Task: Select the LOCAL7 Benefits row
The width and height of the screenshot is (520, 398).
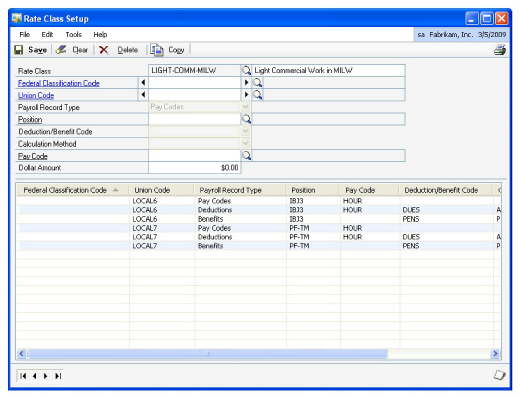Action: click(259, 246)
